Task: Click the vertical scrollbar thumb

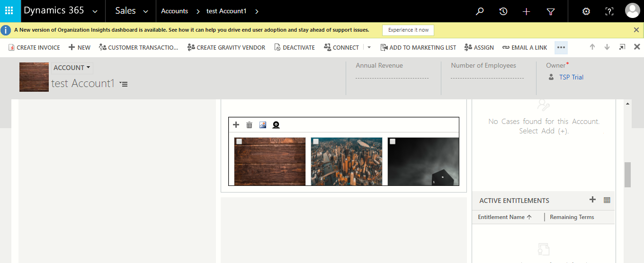Action: 628,175
